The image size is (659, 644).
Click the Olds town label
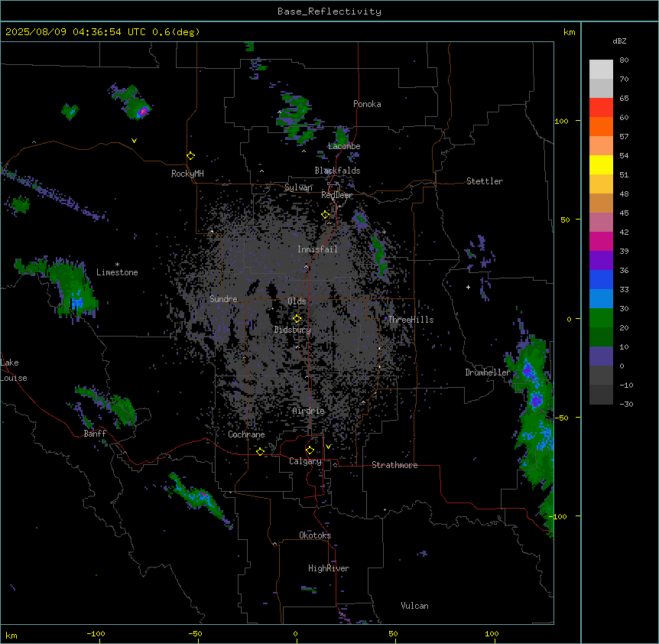[297, 301]
